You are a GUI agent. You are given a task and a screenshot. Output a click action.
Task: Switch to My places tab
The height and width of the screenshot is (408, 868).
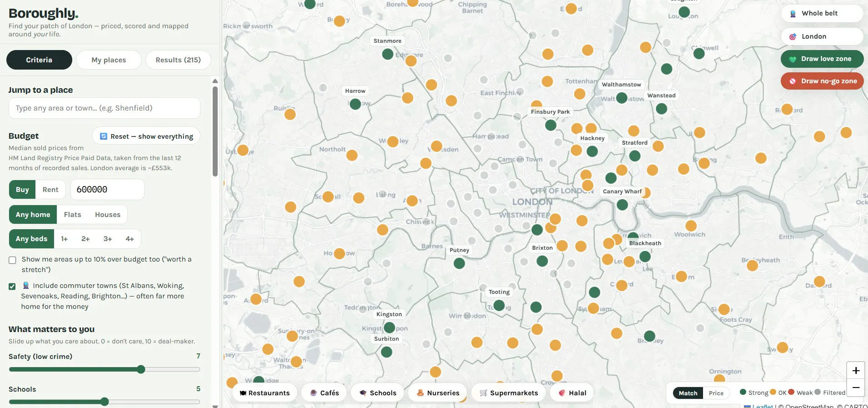point(109,60)
